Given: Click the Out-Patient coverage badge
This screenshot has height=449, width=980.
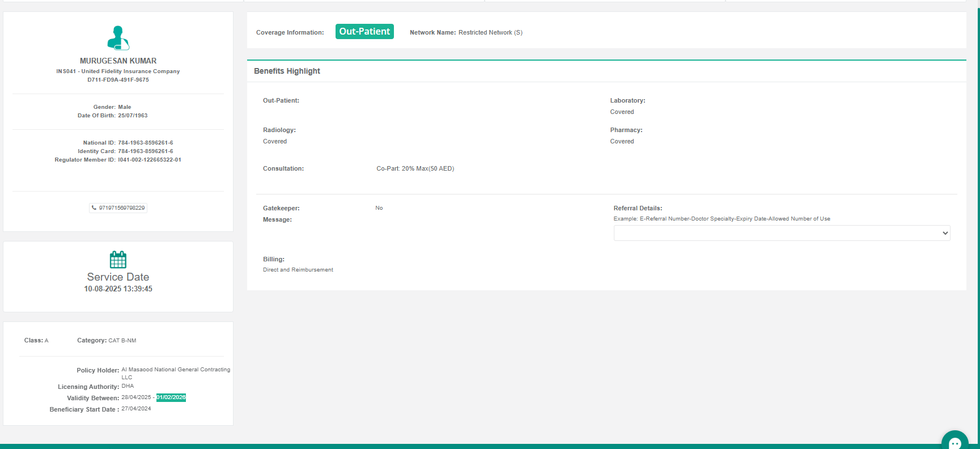Looking at the screenshot, I should click(x=364, y=32).
